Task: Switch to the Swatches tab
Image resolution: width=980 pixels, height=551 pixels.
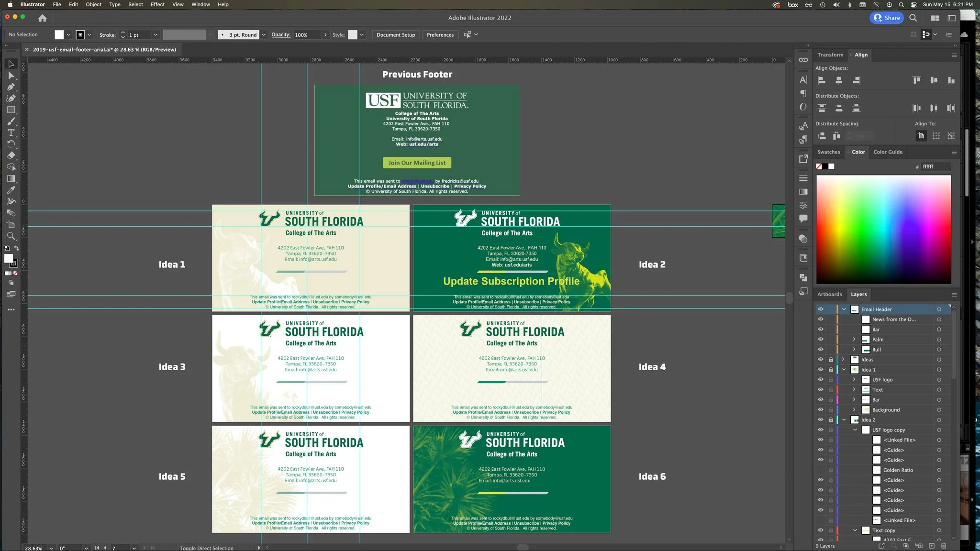Action: (828, 152)
